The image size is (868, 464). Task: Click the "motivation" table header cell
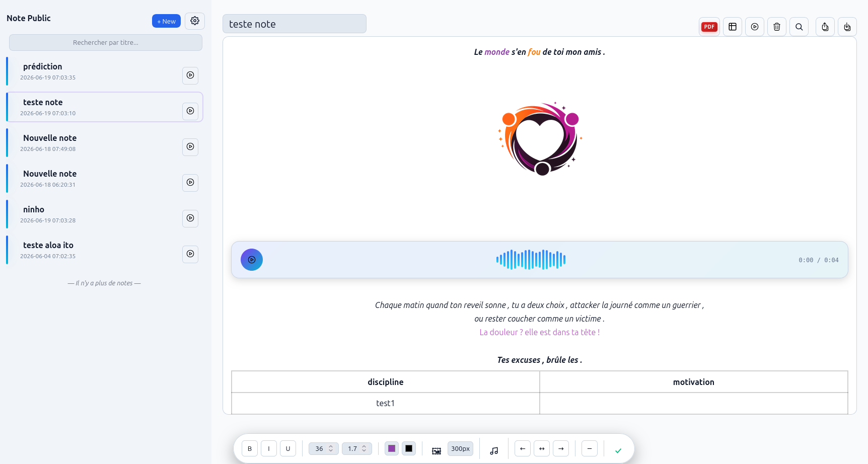pos(694,382)
